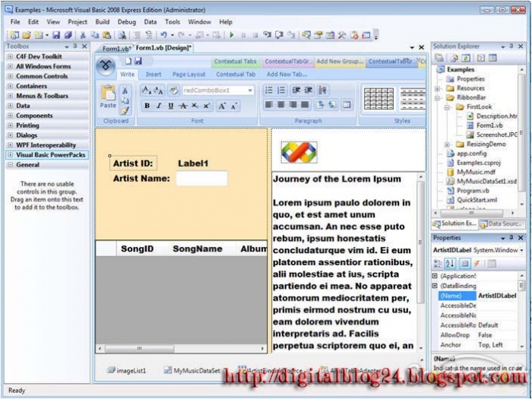Screen dimensions: 532x399
Task: Select the Insert ribbon tab
Action: pos(154,74)
